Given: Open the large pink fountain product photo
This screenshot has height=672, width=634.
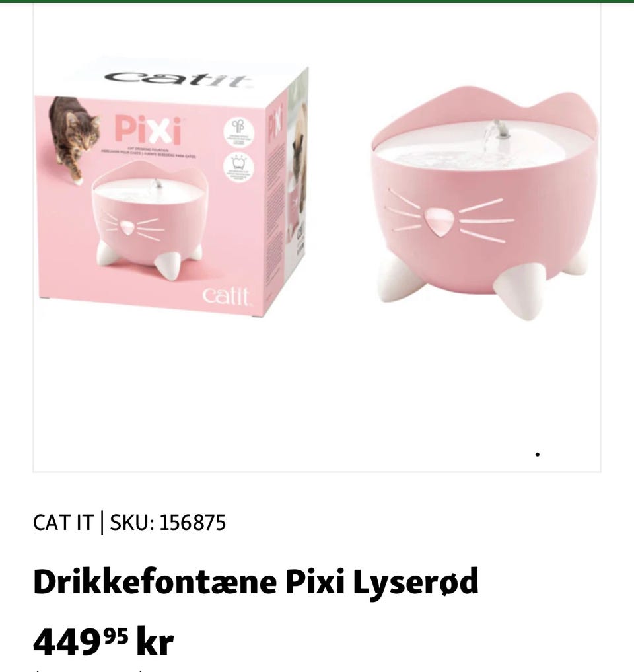Looking at the screenshot, I should (x=484, y=202).
